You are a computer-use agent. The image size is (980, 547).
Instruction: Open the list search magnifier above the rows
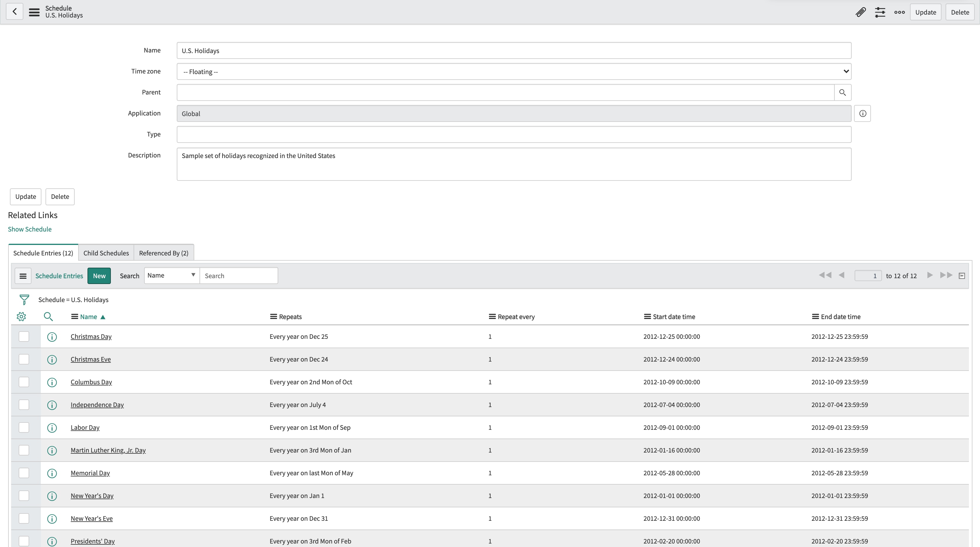(48, 316)
